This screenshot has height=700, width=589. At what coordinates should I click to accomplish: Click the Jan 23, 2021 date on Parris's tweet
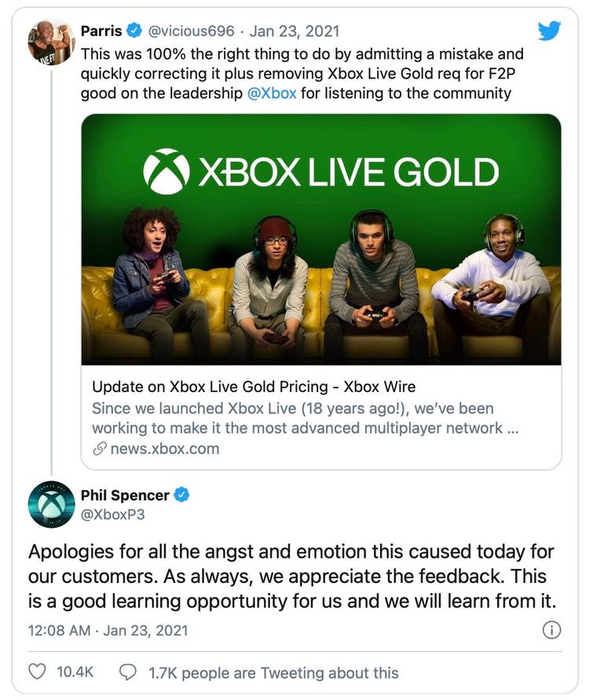click(294, 31)
